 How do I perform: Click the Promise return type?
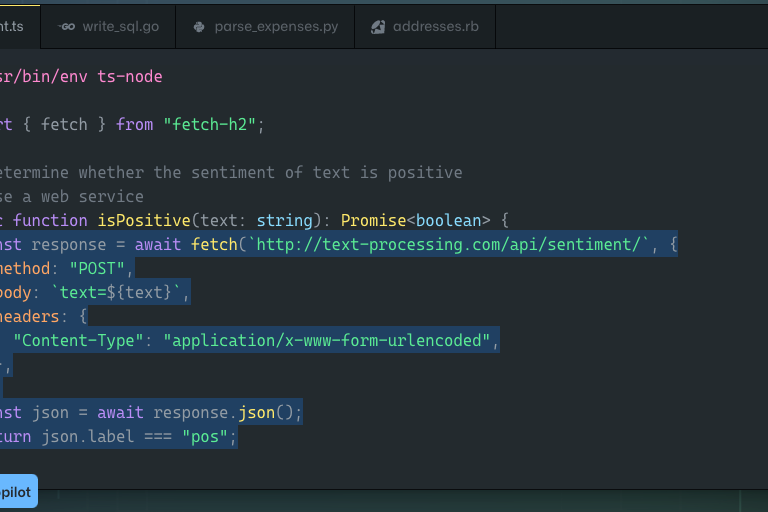[373, 220]
